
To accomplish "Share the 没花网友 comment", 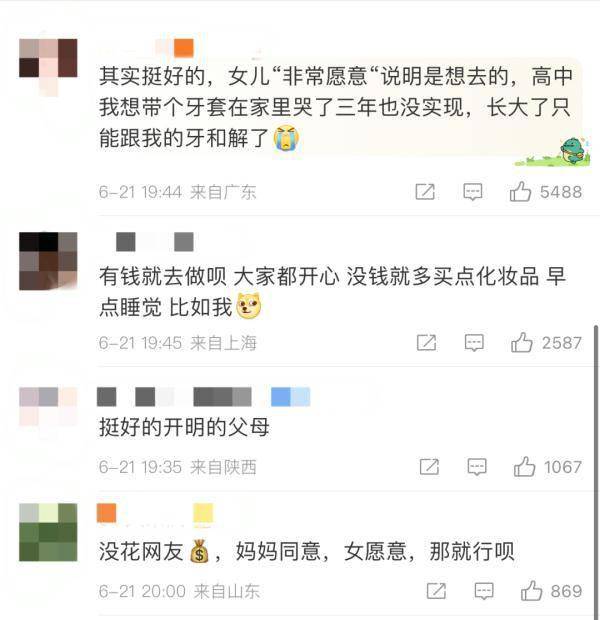I will (x=437, y=592).
